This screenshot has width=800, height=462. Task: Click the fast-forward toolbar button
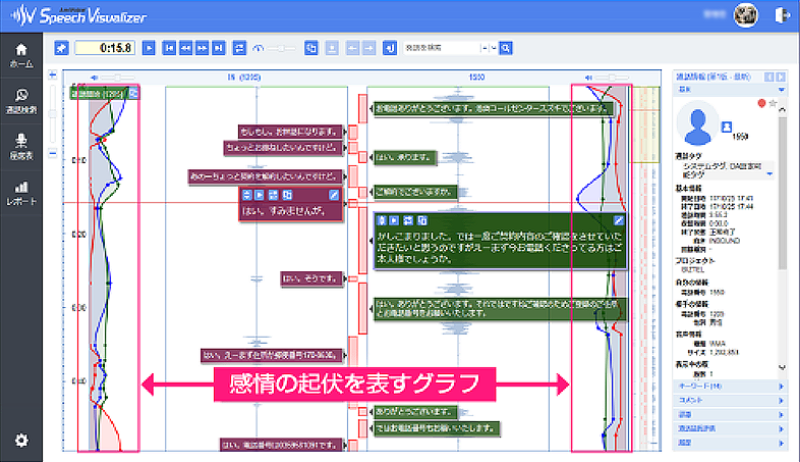pyautogui.click(x=203, y=47)
